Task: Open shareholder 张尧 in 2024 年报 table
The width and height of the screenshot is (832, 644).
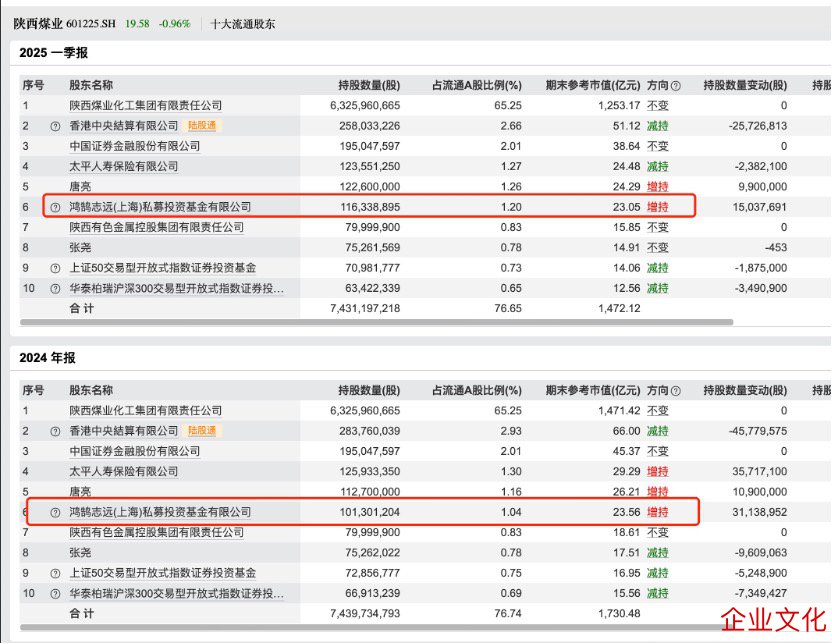Action: point(80,553)
